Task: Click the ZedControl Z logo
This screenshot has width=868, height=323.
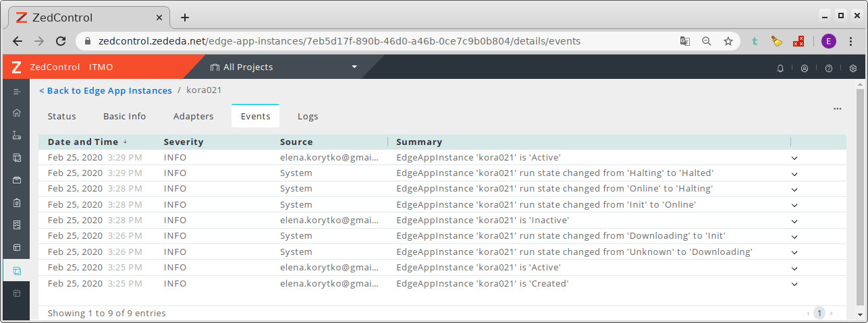Action: 17,67
